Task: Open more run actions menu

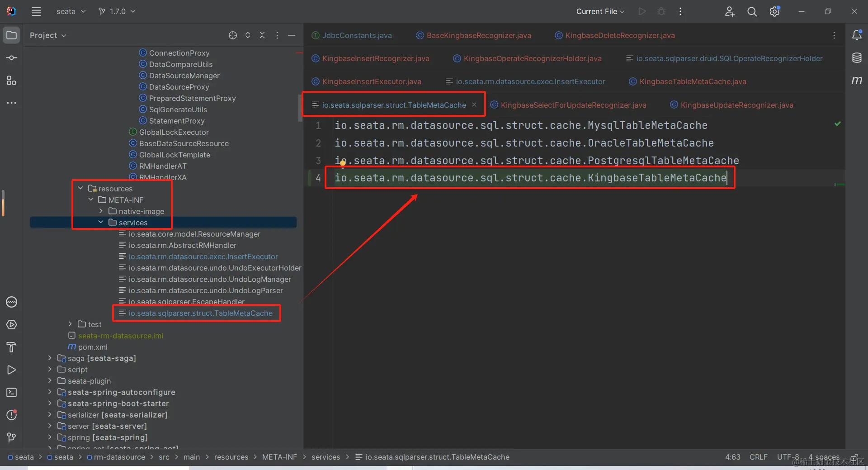Action: coord(680,12)
